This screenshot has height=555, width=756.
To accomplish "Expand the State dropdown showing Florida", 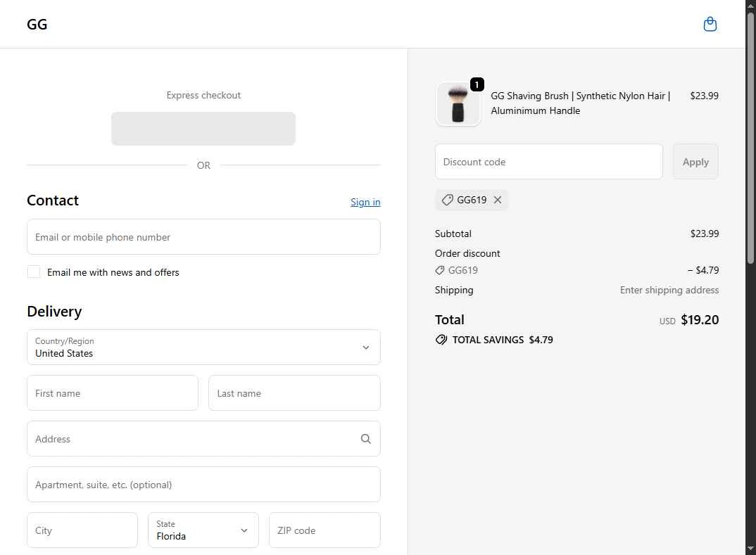I will point(203,530).
